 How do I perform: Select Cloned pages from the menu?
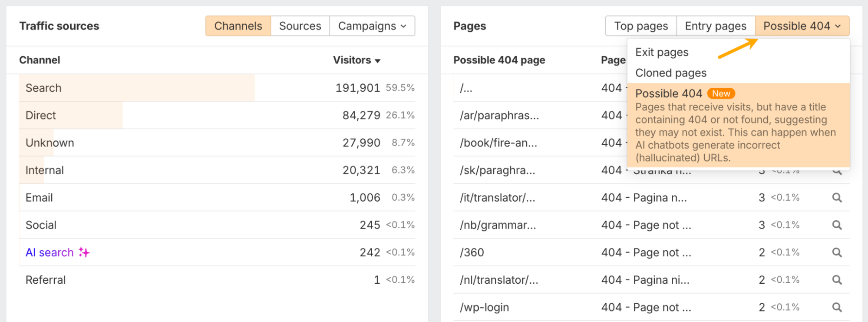click(x=671, y=73)
